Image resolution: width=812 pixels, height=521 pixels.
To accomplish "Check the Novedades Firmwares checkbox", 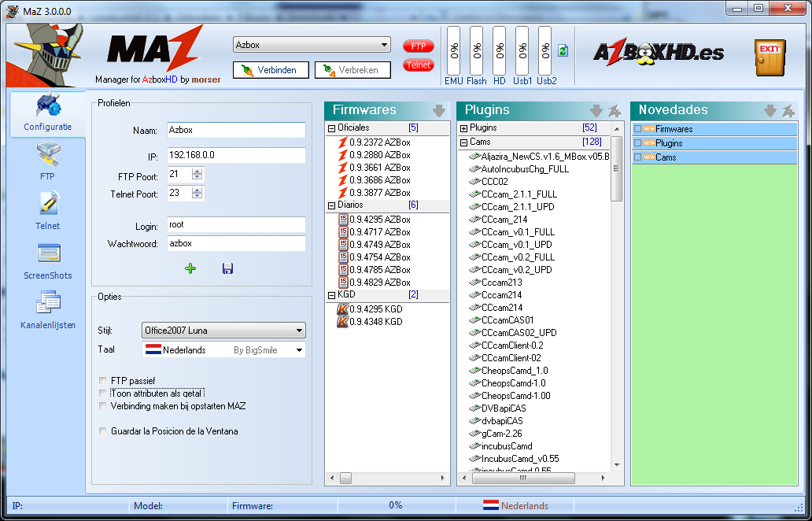I will coord(637,129).
